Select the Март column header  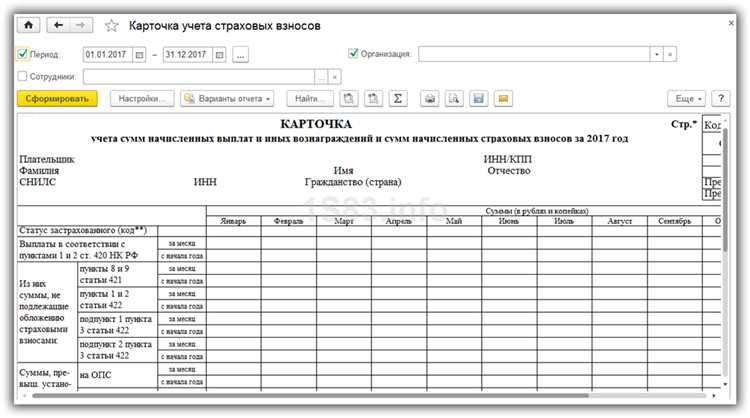(343, 221)
